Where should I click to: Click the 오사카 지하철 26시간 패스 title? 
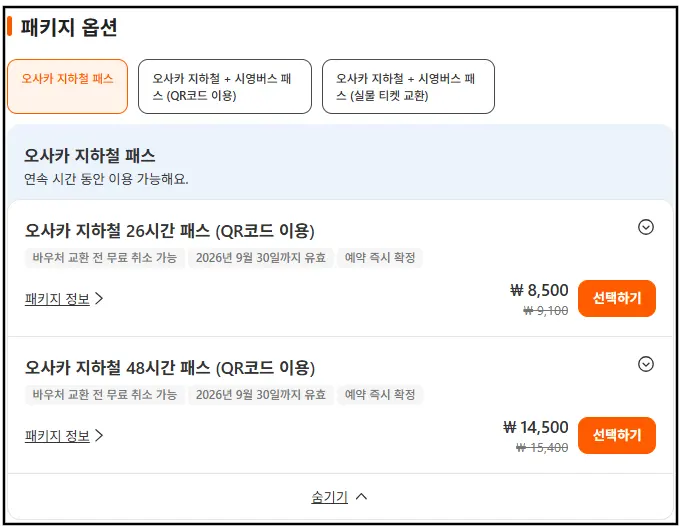coord(170,231)
